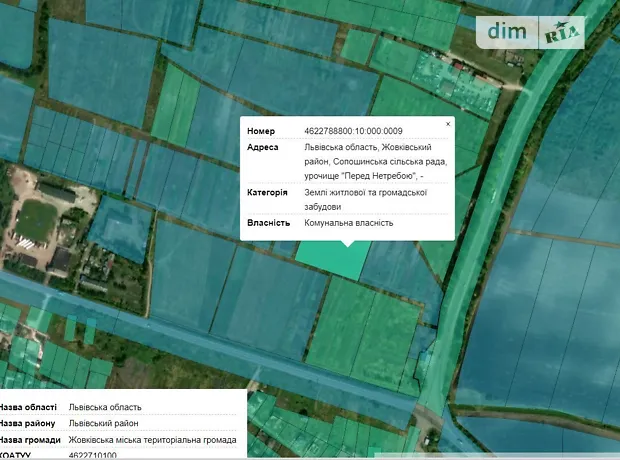Click the Назва громади label

[x=30, y=439]
